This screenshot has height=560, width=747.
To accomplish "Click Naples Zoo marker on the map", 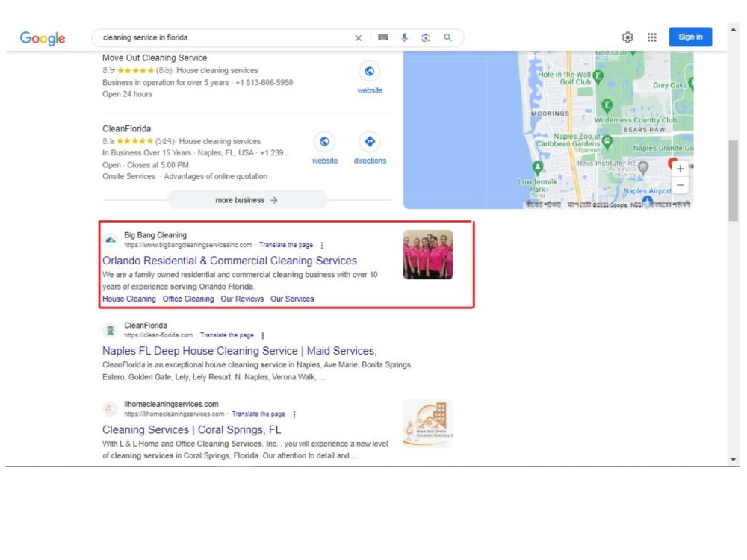I will point(607,141).
